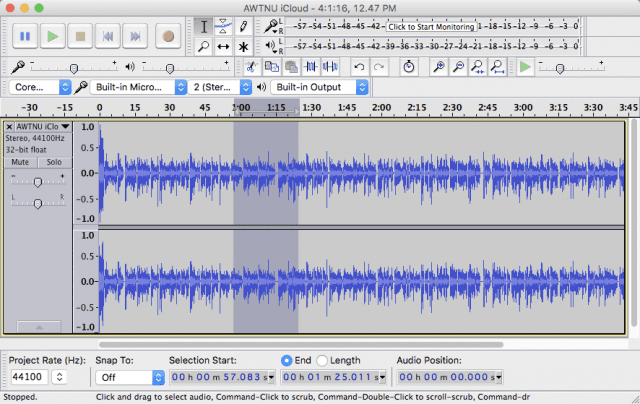Screen dimensions: 640x404
Task: Select the Envelope tool
Action: 223,26
